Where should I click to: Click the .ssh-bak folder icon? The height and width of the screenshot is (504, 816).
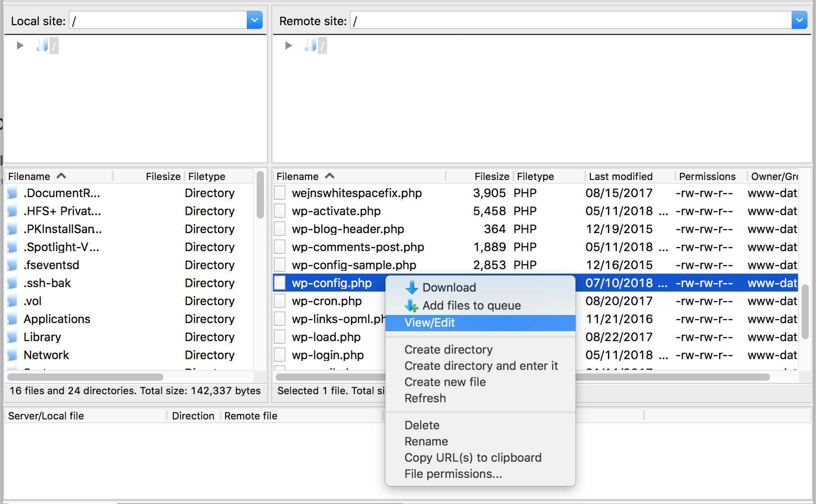(13, 283)
